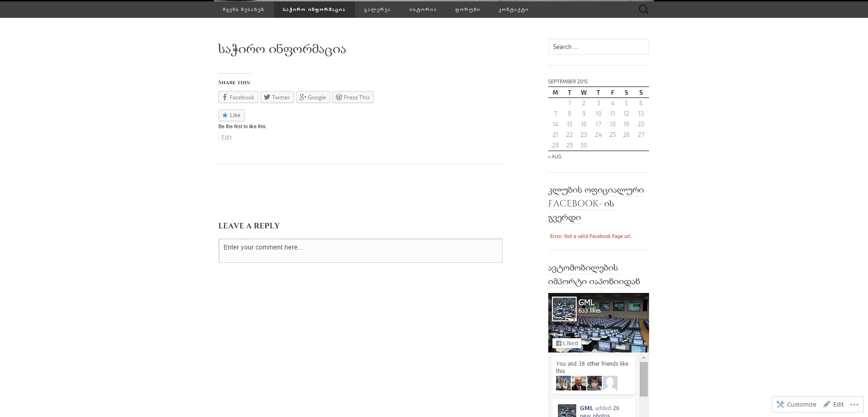Click the Facebook widget scrollbar up arrow
The height and width of the screenshot is (417, 868).
tap(644, 358)
